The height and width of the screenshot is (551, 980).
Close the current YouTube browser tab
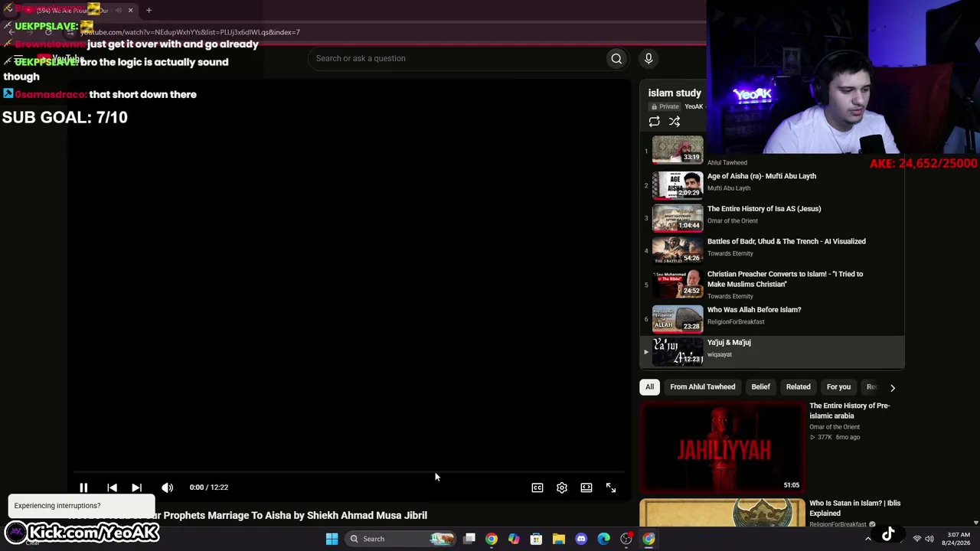pos(130,11)
